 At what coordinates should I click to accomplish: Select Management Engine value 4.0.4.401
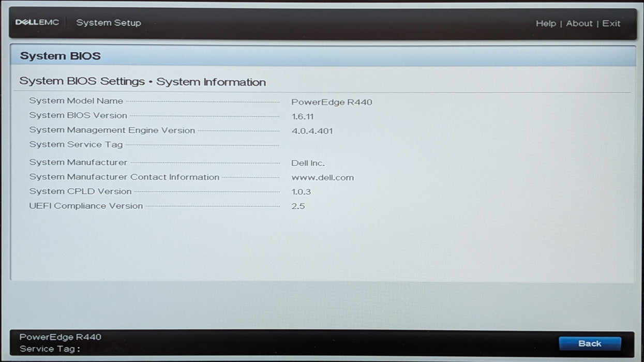[312, 131]
